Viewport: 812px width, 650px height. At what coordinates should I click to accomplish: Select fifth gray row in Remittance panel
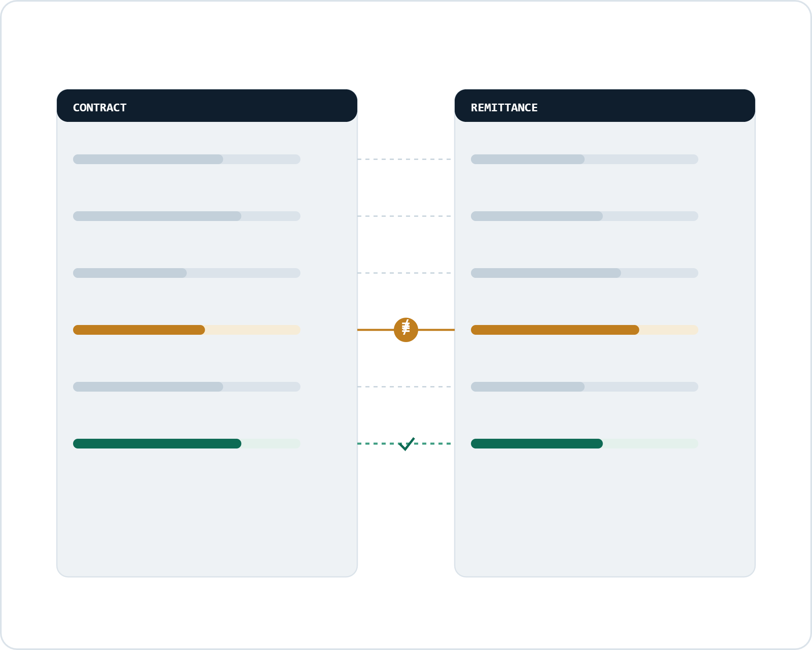pyautogui.click(x=585, y=387)
